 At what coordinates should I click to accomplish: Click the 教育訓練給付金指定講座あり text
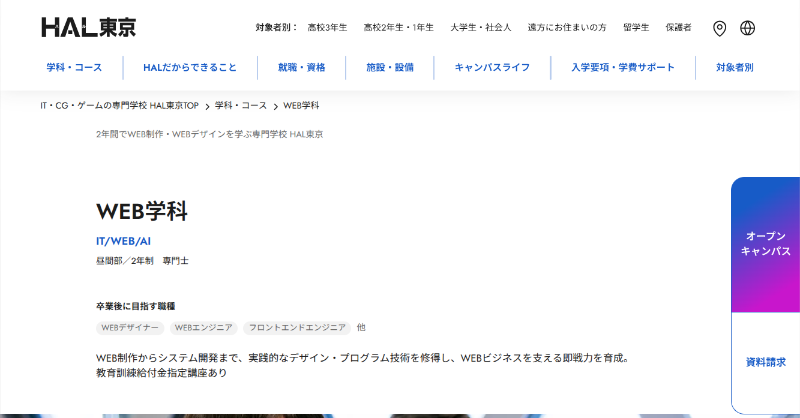[161, 373]
